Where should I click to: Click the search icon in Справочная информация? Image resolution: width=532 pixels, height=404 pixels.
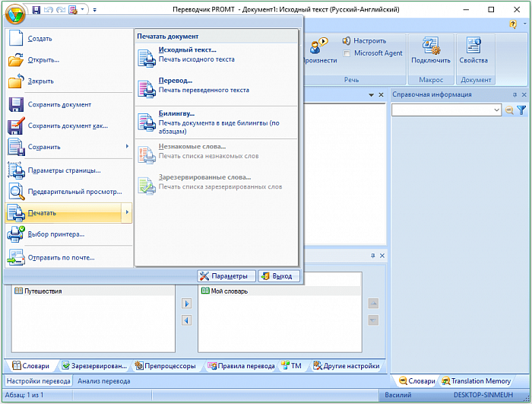(510, 110)
